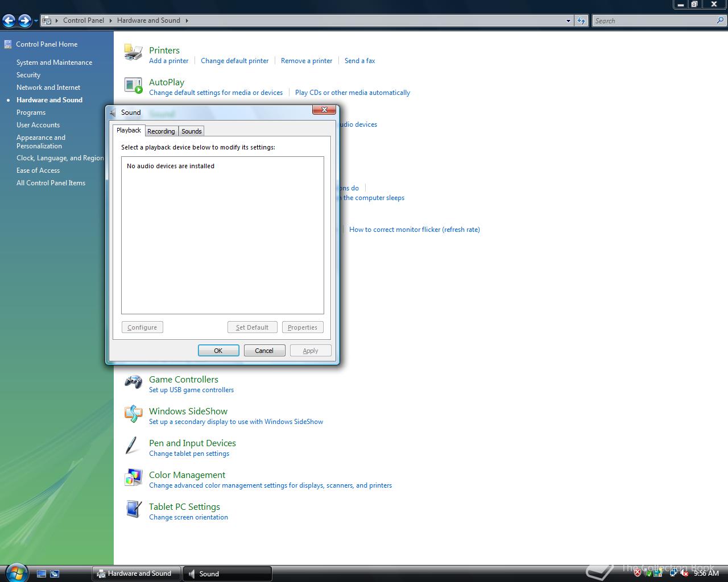The image size is (728, 582).
Task: Expand the arrow after Control Panel breadcrumb
Action: click(x=111, y=20)
